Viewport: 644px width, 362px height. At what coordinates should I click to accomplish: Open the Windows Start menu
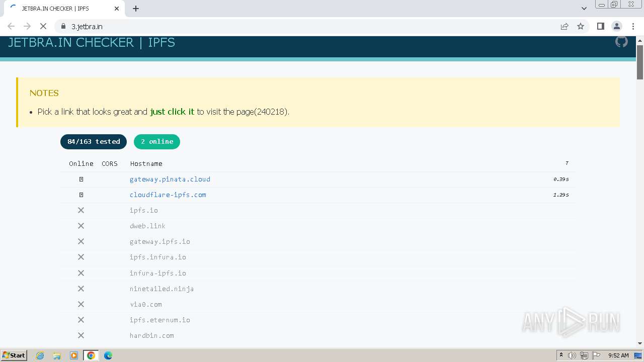coord(14,355)
